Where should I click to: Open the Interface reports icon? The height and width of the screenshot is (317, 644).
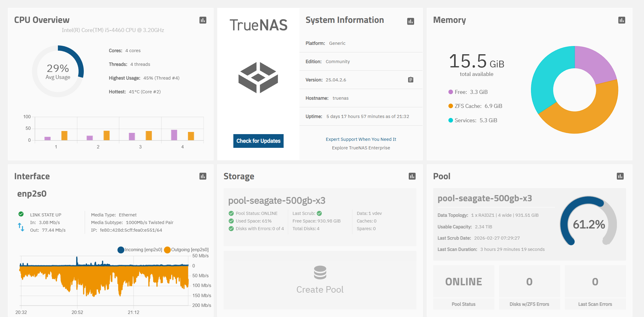click(203, 176)
